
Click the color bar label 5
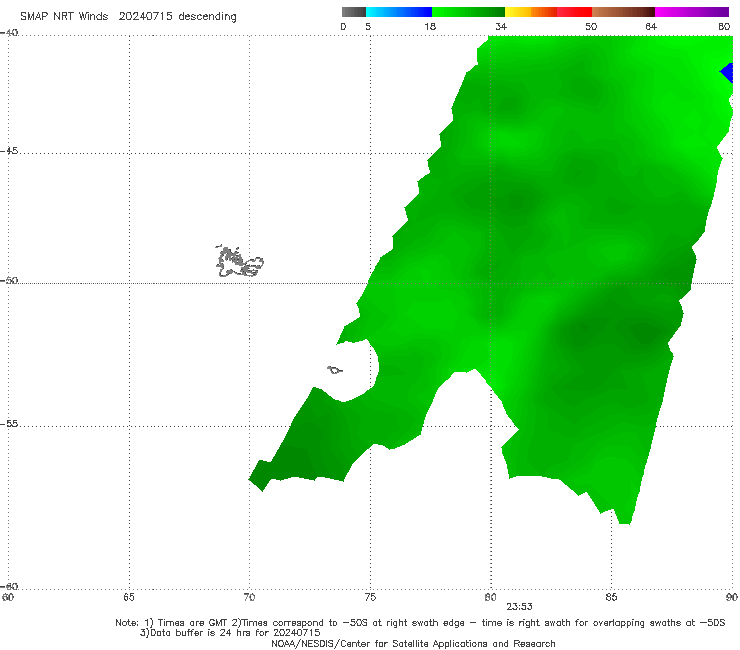[x=368, y=26]
